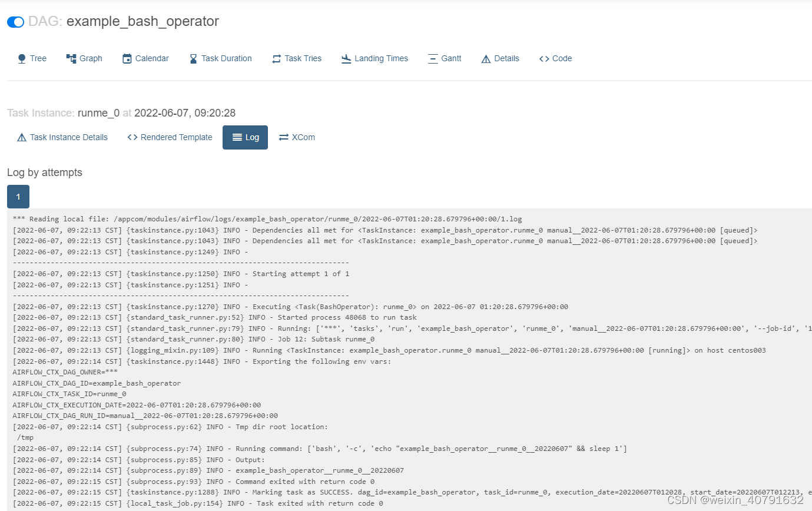Open the Gantt tab
Image resolution: width=812 pixels, height=511 pixels.
tap(445, 58)
